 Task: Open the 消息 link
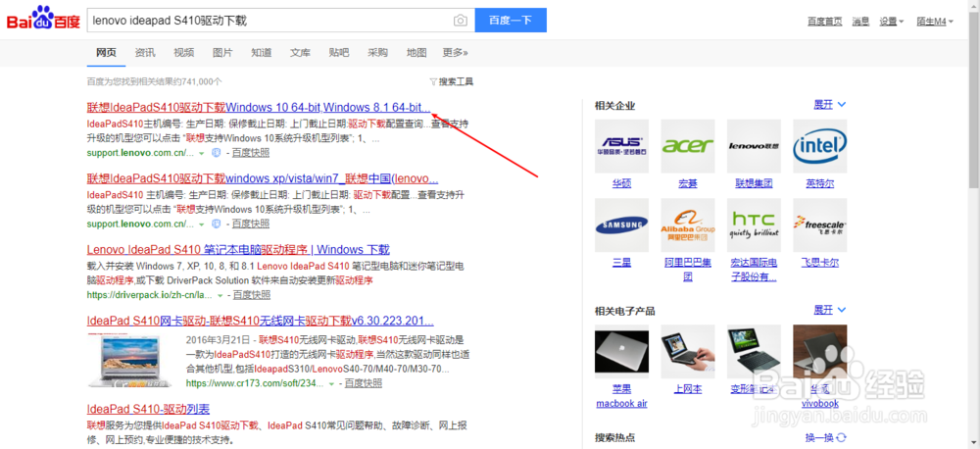860,22
